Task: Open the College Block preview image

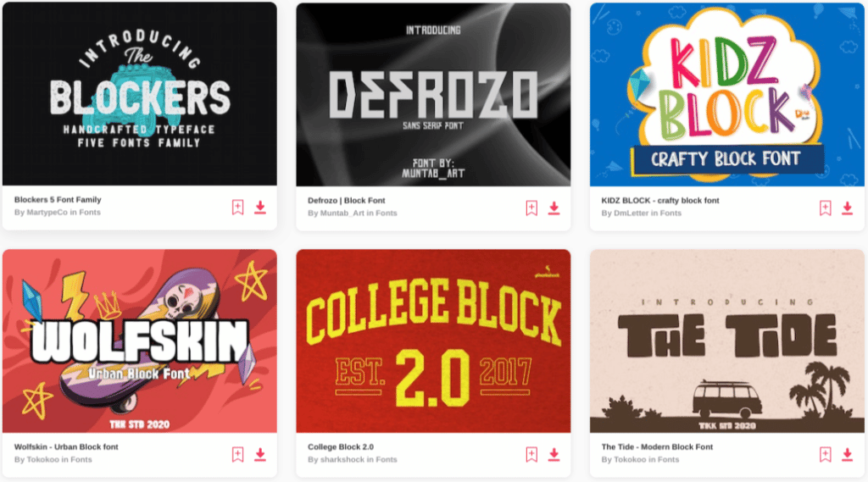Action: coord(433,341)
